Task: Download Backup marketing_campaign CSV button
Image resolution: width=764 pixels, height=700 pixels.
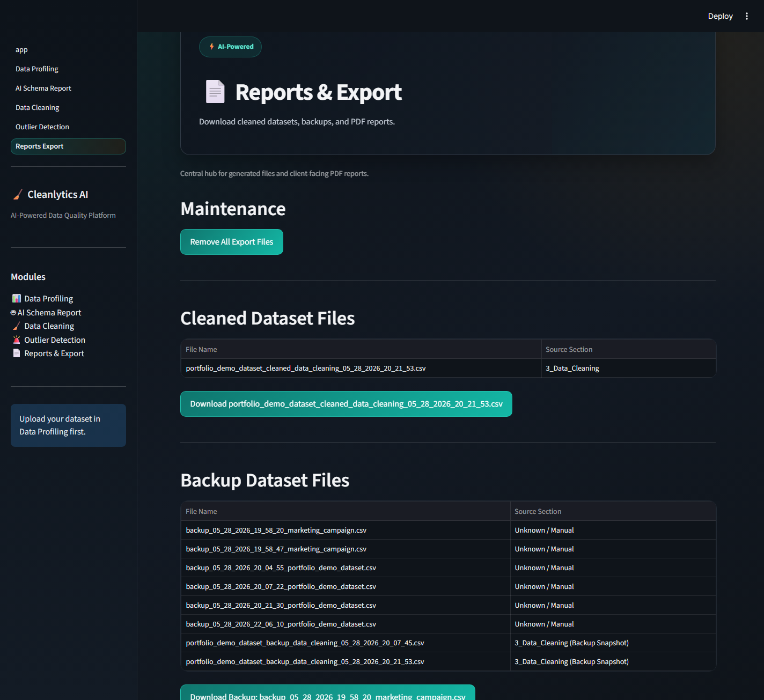Action: (x=328, y=692)
